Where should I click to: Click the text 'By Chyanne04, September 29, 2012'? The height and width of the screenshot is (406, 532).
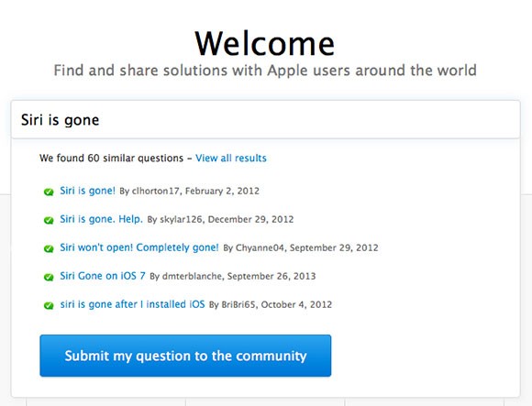(301, 248)
